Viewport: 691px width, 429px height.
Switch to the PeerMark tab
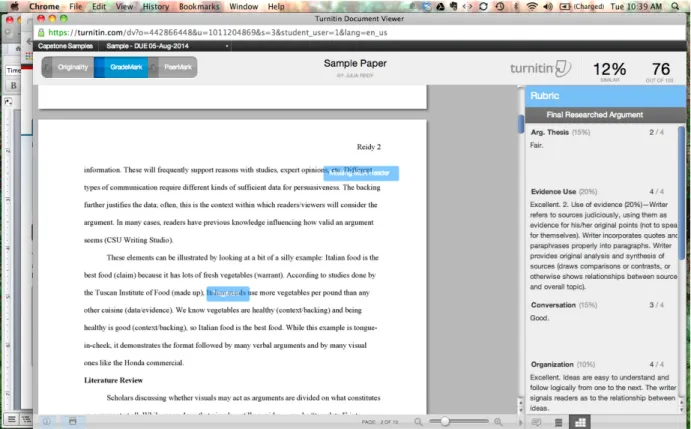pyautogui.click(x=173, y=67)
